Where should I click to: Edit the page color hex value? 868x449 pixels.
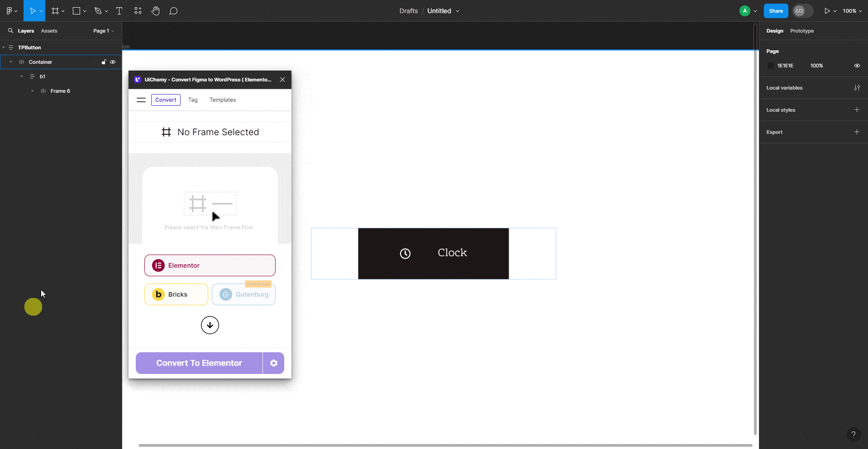coord(785,66)
